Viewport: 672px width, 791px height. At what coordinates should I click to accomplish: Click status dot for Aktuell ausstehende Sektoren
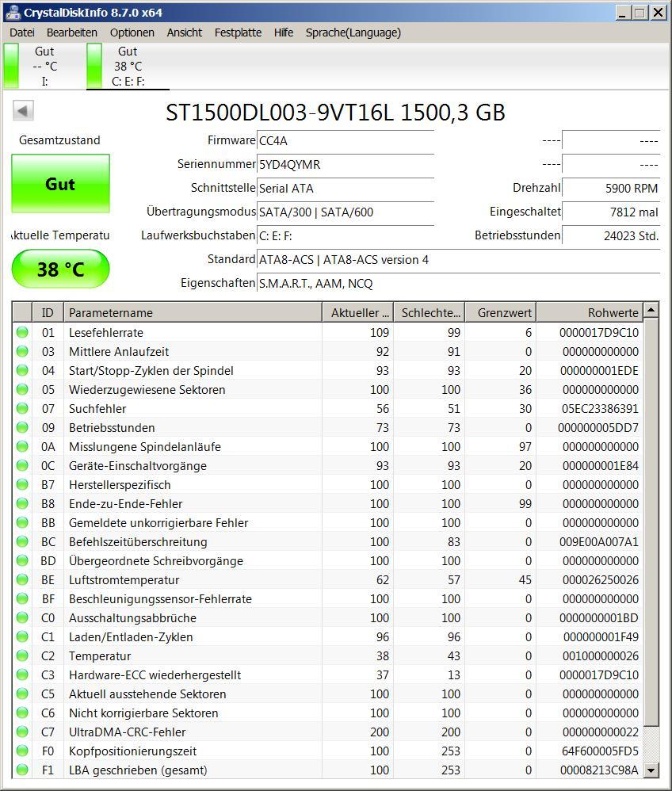click(22, 694)
